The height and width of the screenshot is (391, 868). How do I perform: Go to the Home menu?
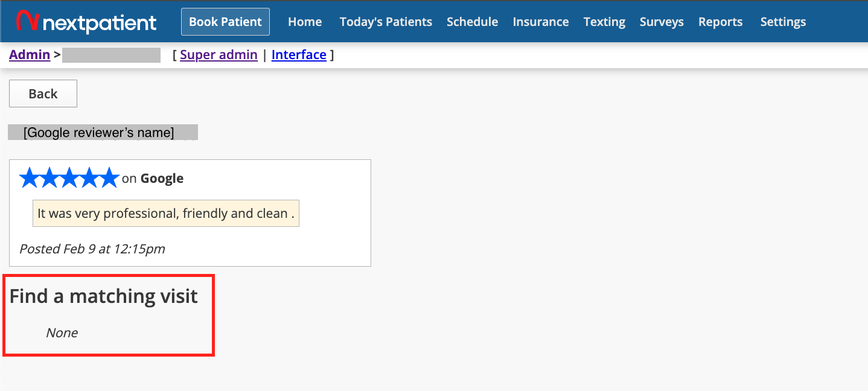(305, 22)
